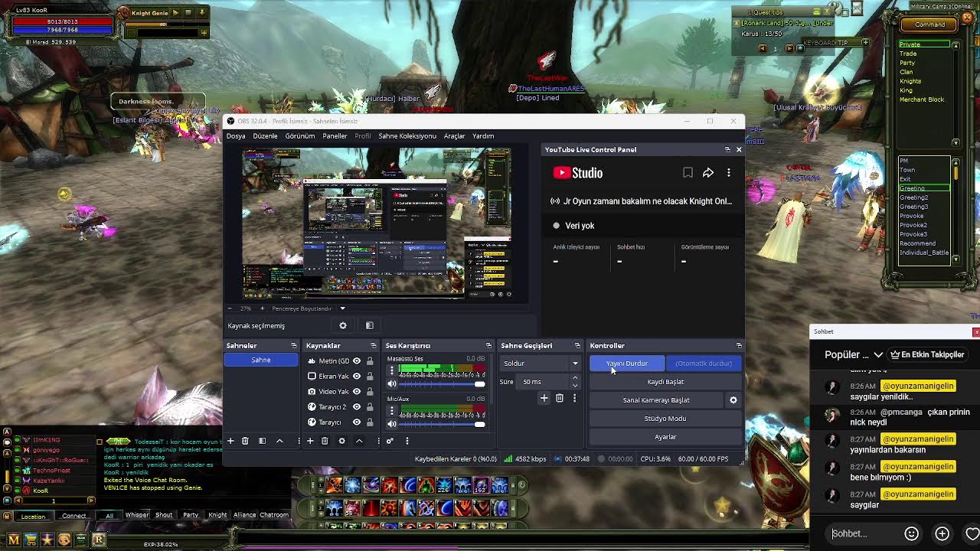Click filters icon beside source settings gear
The width and height of the screenshot is (980, 551).
click(x=369, y=326)
